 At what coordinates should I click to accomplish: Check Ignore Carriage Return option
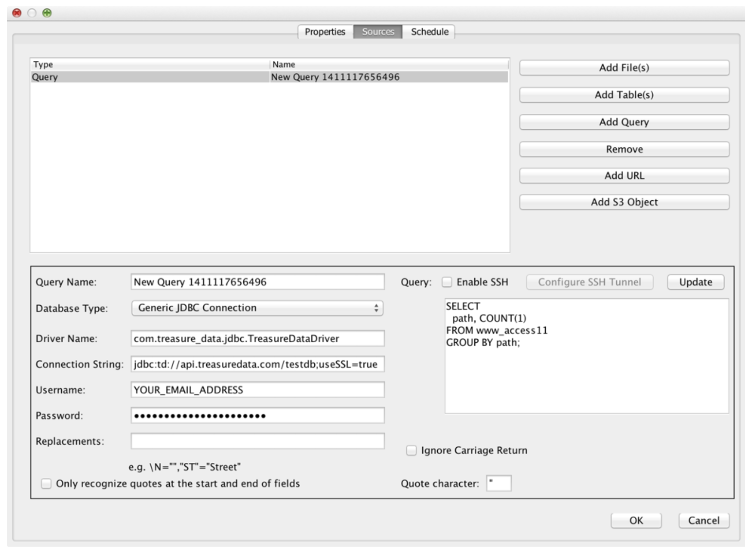point(412,451)
